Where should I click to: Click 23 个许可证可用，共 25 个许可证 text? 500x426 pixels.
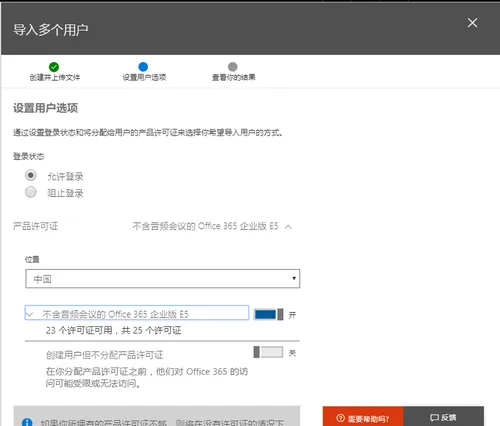114,331
